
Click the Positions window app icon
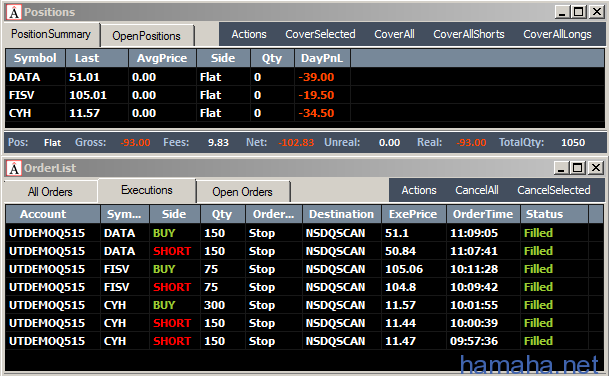click(14, 12)
